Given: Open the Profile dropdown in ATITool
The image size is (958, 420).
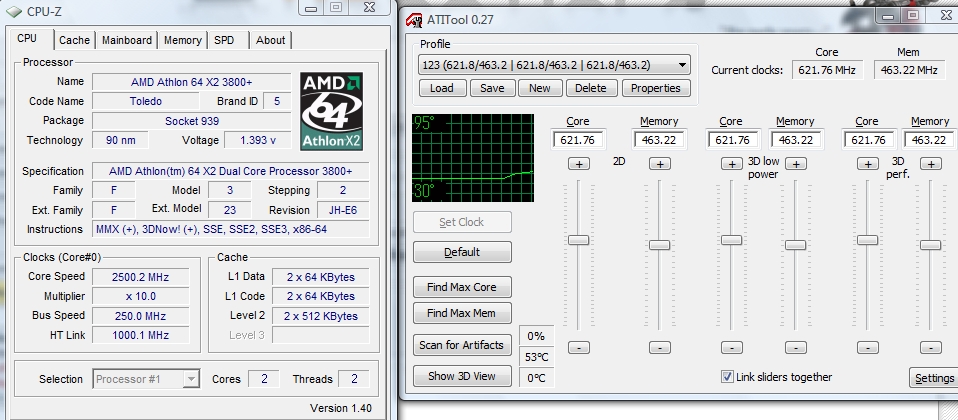Looking at the screenshot, I should pos(555,65).
